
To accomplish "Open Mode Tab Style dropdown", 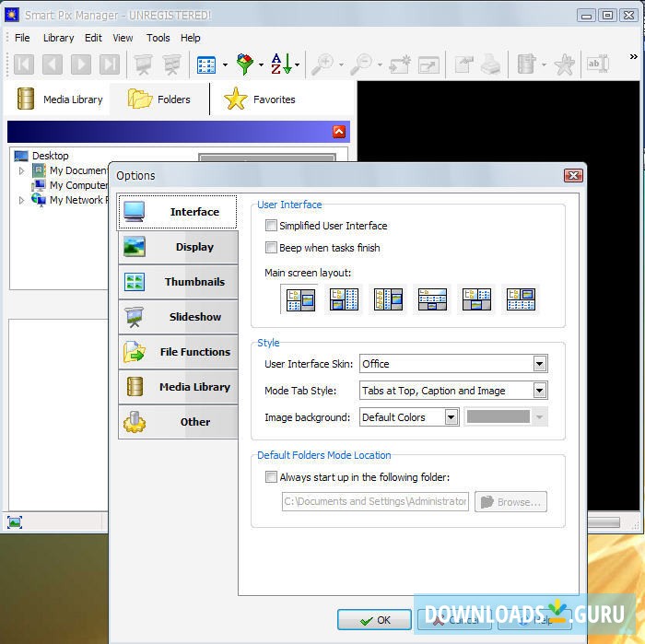I will pyautogui.click(x=540, y=391).
